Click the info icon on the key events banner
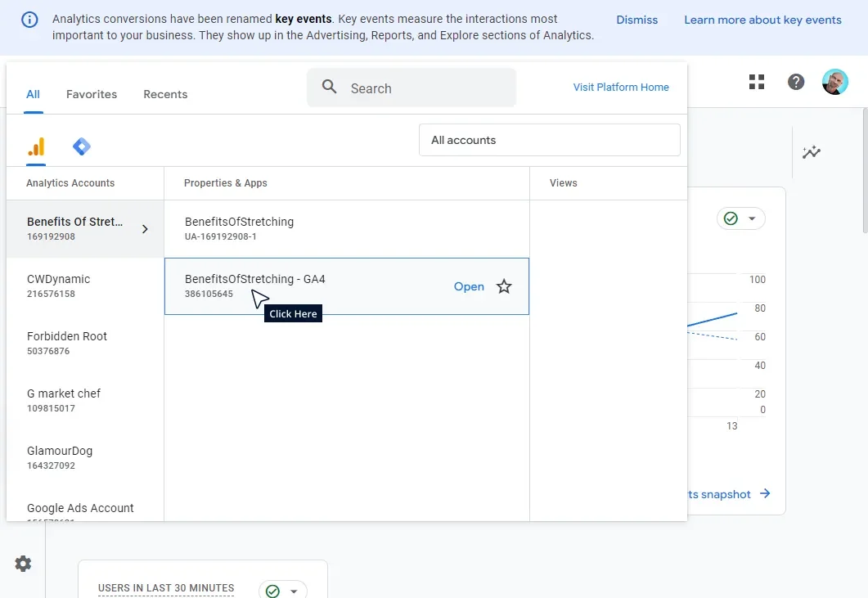 coord(30,20)
